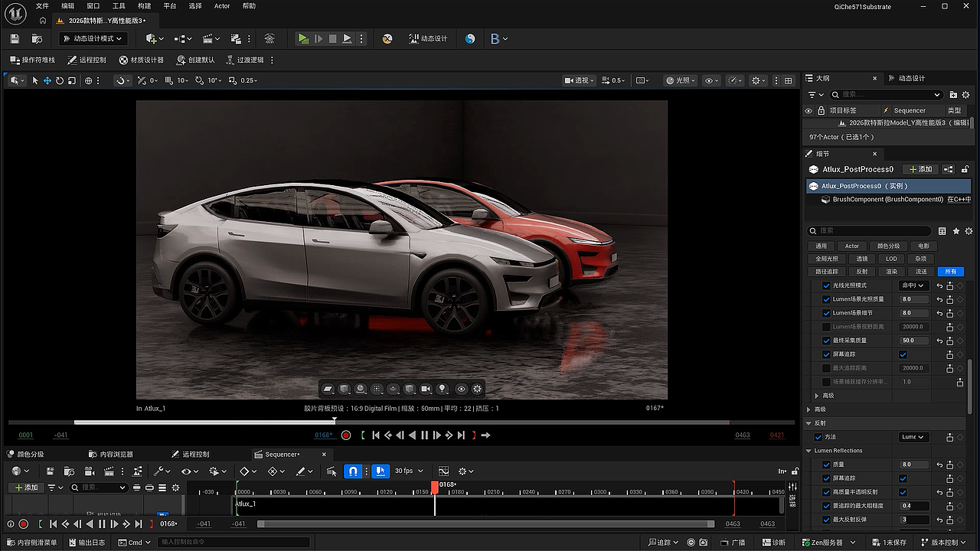The image size is (980, 551).
Task: Open the reflections 方法 Lumen dropdown
Action: tap(913, 437)
